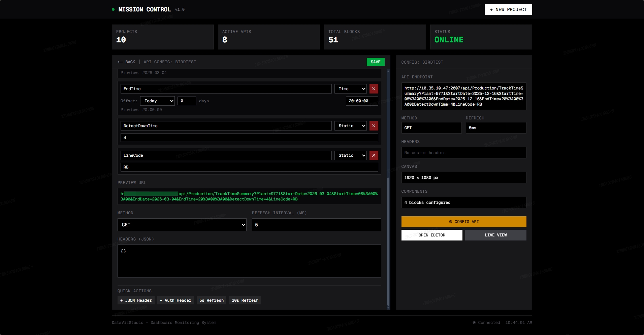The image size is (644, 335).
Task: Edit the LineCode name field
Action: click(226, 155)
